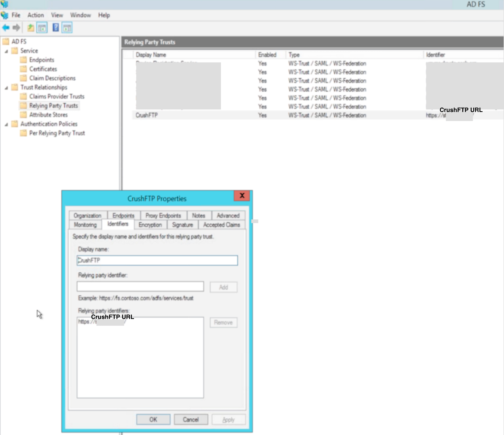
Task: Select Certificates in tree
Action: [x=43, y=69]
